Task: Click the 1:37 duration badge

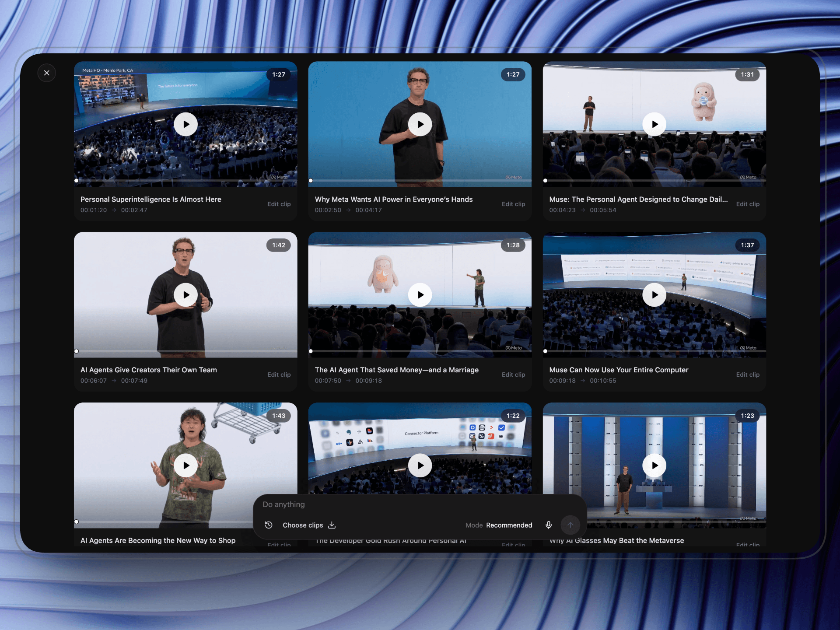Action: [x=747, y=245]
